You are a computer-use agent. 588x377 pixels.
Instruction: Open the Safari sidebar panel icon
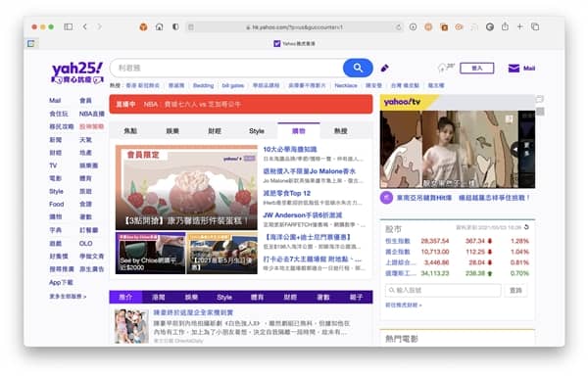coord(69,26)
